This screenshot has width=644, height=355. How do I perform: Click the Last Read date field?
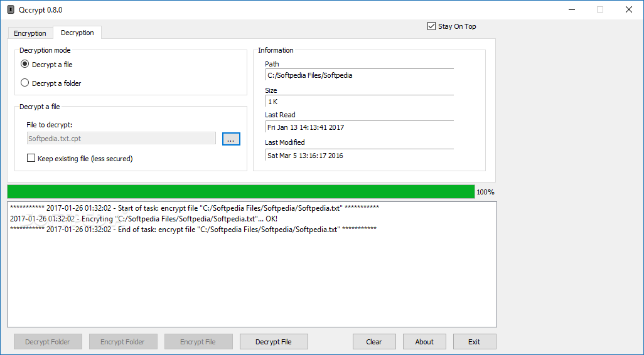[360, 127]
